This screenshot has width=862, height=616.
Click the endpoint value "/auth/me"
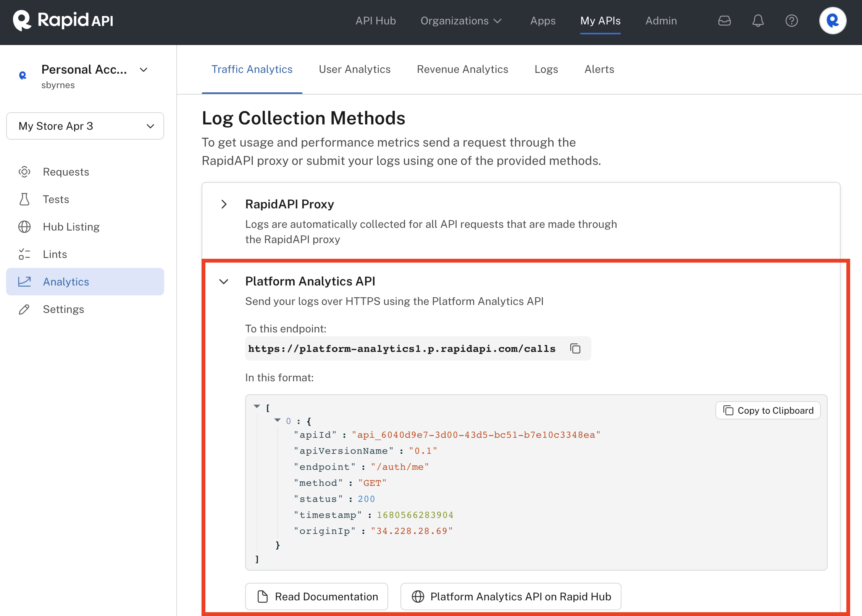(400, 467)
